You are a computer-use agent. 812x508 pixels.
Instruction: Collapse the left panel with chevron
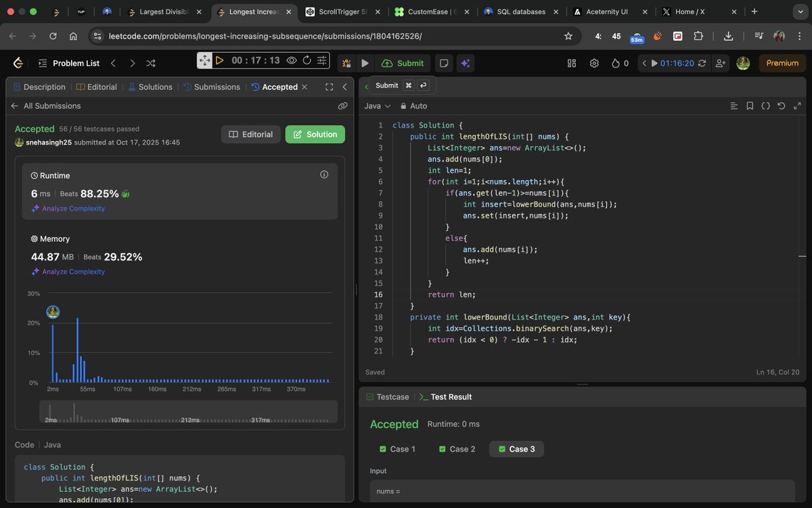tap(344, 87)
